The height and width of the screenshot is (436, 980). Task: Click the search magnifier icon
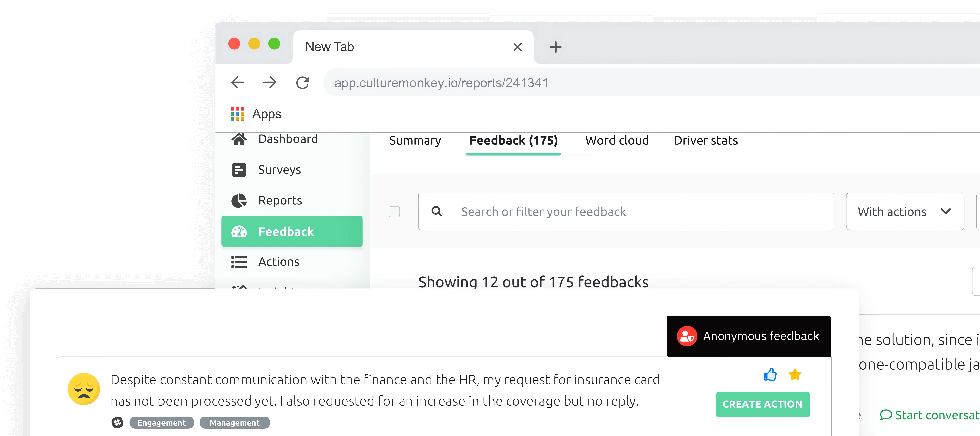tap(437, 212)
